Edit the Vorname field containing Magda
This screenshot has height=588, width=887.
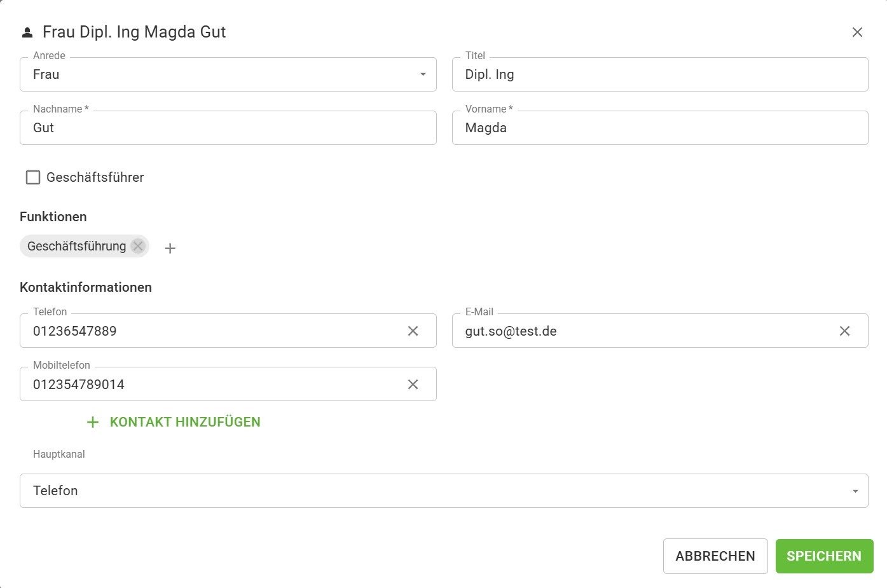[x=659, y=128]
